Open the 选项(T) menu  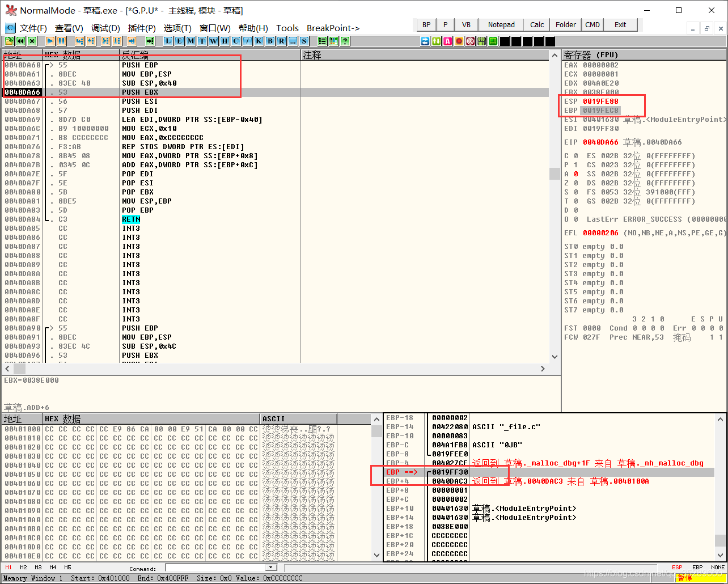[x=177, y=28]
